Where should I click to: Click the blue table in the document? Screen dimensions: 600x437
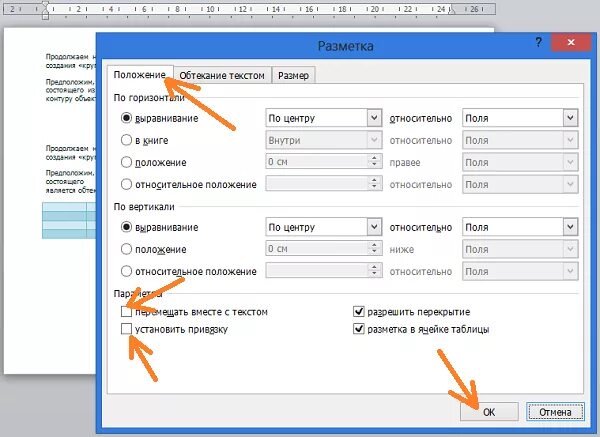click(x=69, y=220)
